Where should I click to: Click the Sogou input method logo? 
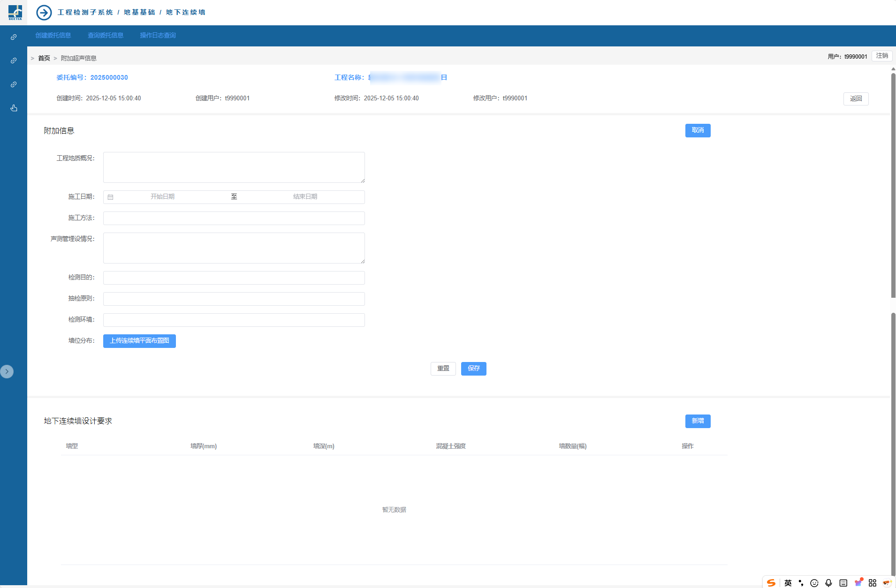(771, 583)
